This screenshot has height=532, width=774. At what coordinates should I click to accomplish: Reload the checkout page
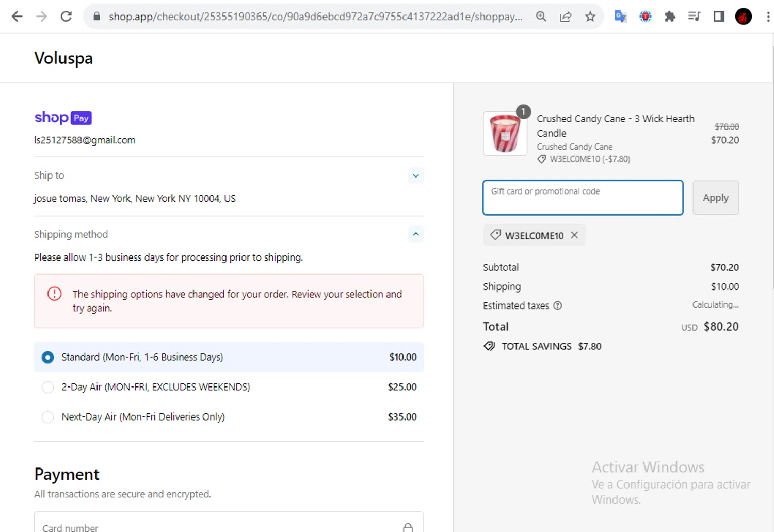point(66,17)
